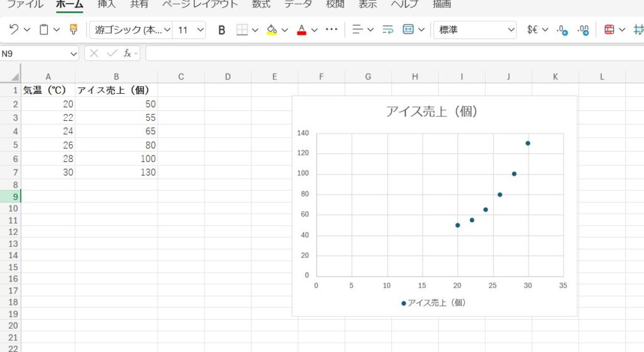This screenshot has height=352, width=644.
Task: Select column A header
Action: (x=48, y=76)
